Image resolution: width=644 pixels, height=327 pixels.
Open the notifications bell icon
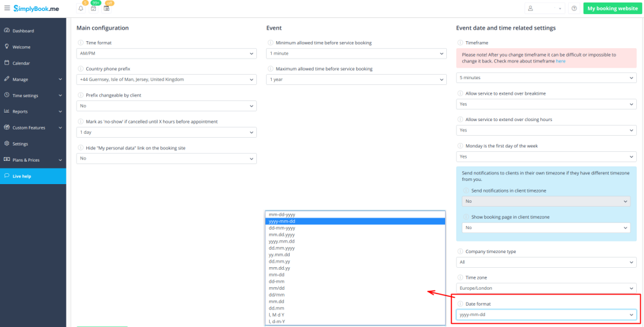pyautogui.click(x=81, y=8)
